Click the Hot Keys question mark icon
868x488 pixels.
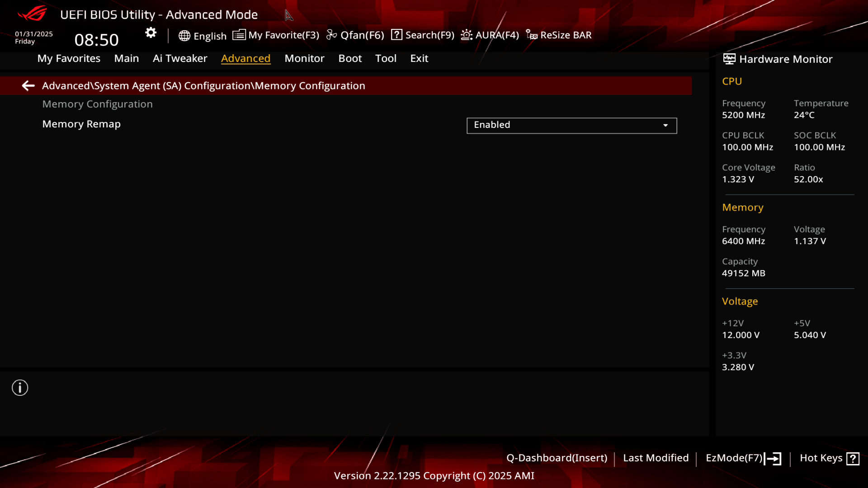853,459
